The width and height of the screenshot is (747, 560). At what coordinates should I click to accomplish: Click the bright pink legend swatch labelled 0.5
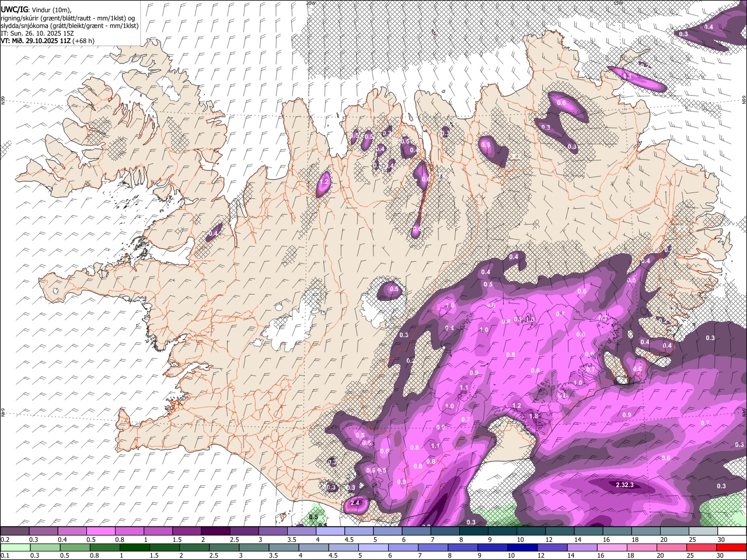[100, 531]
